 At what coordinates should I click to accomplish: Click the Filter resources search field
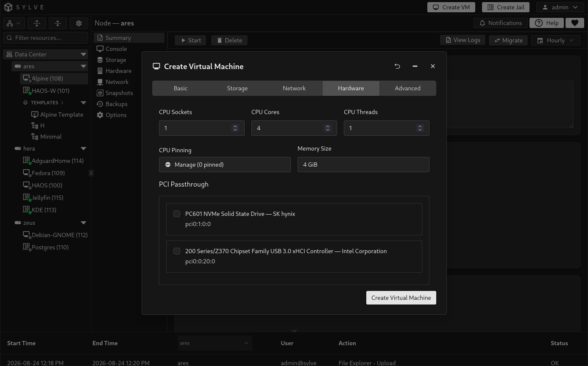(x=45, y=38)
